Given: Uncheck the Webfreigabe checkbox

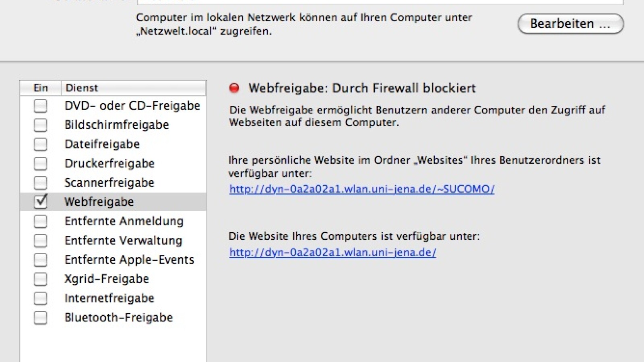Looking at the screenshot, I should (x=40, y=202).
